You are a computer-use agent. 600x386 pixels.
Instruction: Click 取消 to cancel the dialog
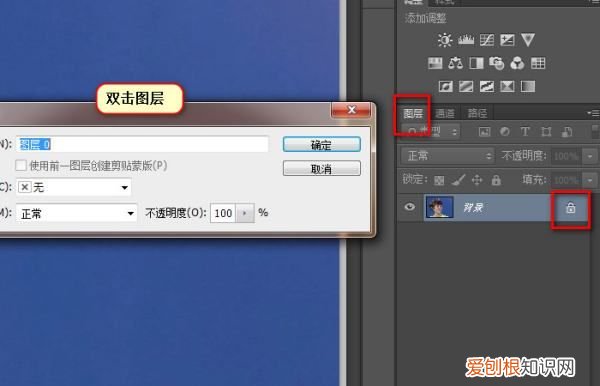coord(321,168)
